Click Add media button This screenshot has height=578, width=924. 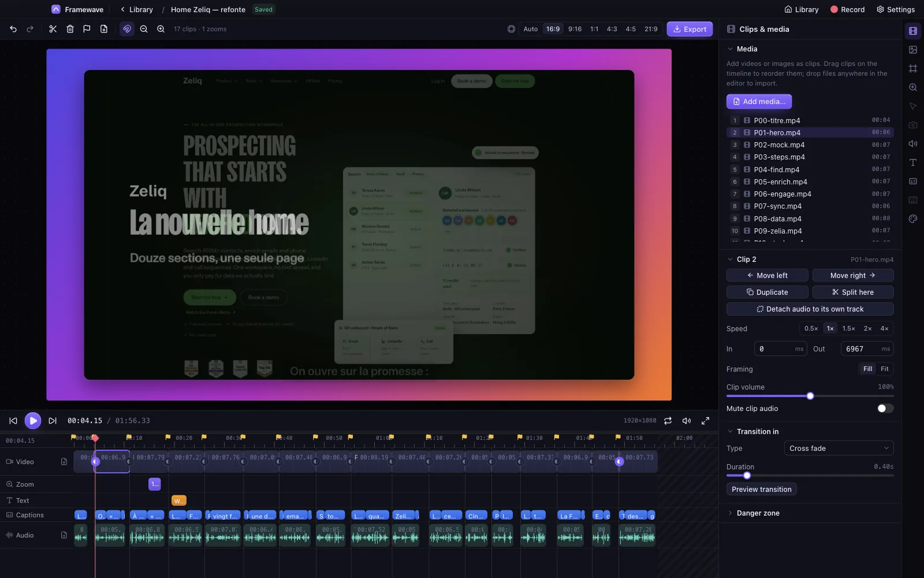(x=759, y=102)
